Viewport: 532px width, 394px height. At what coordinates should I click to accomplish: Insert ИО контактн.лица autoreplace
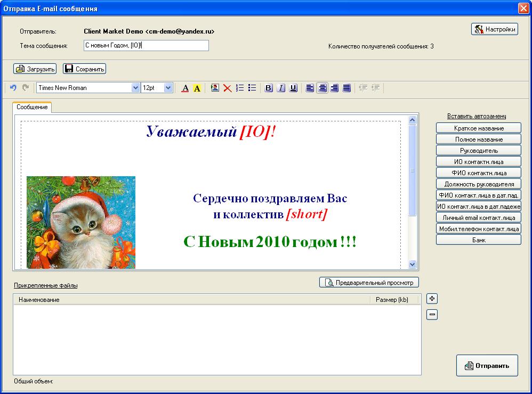tap(479, 162)
